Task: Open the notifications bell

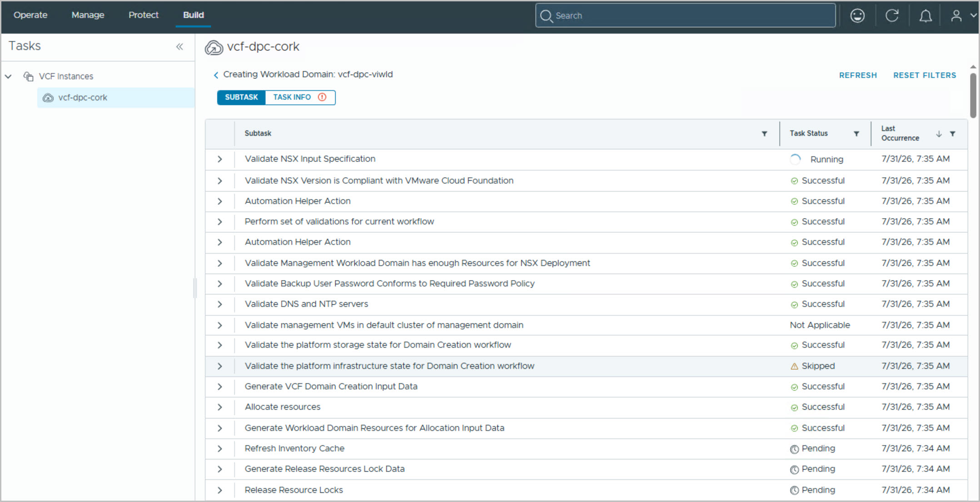Action: [x=925, y=16]
